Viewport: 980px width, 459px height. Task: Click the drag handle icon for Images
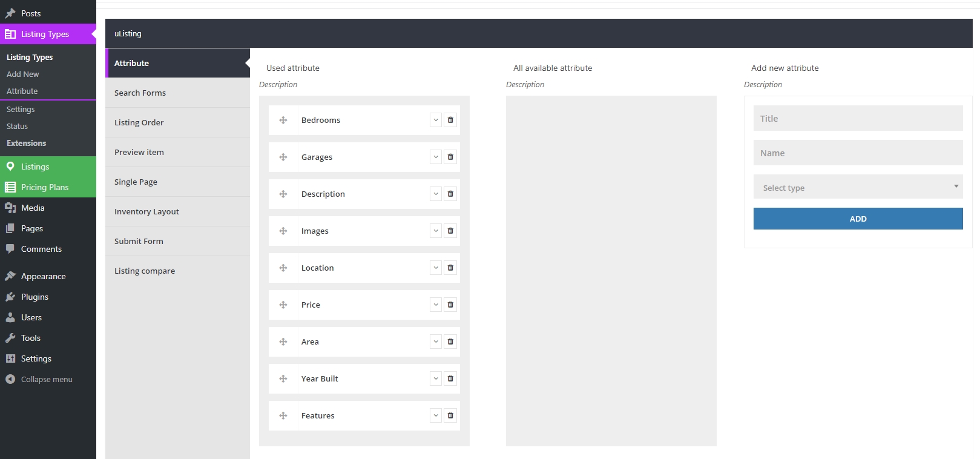(x=283, y=231)
